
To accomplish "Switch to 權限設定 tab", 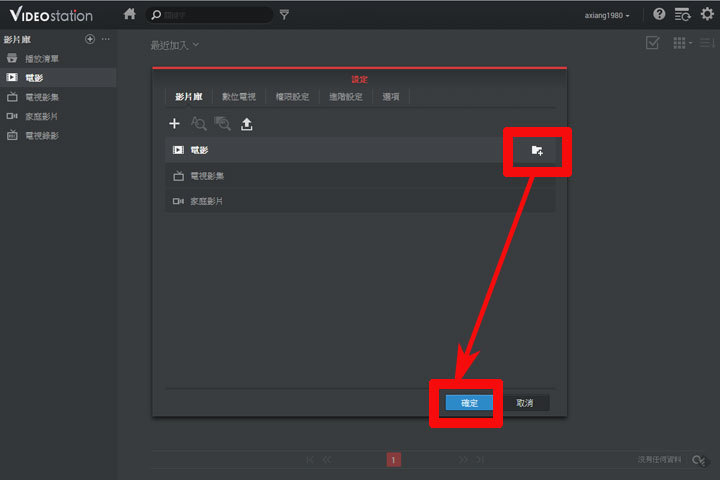I will [x=292, y=97].
